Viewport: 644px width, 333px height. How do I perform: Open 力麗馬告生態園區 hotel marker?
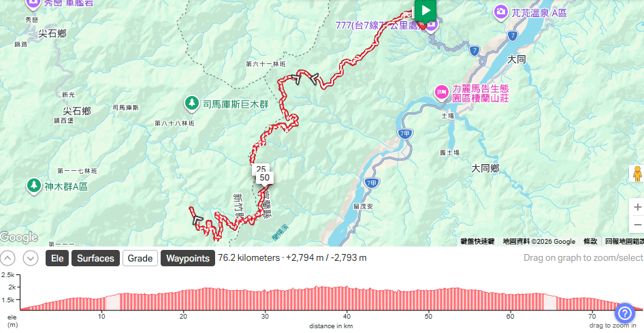[442, 91]
